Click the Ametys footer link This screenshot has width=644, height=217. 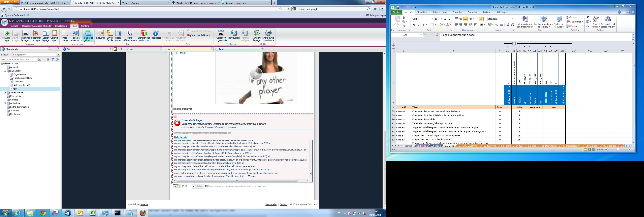pyautogui.click(x=144, y=205)
